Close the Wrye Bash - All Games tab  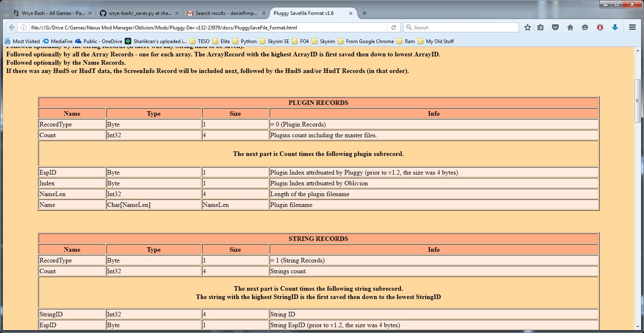click(x=90, y=13)
